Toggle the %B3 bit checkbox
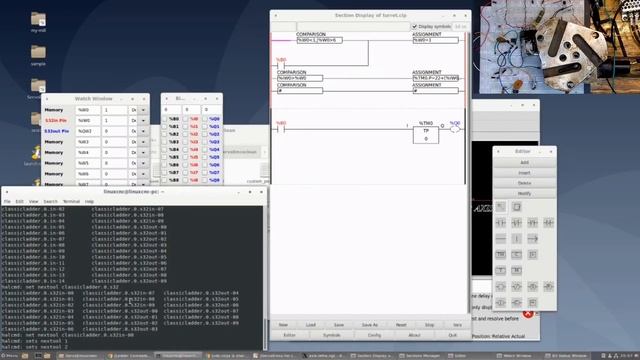This screenshot has height=360, width=640. [x=164, y=142]
